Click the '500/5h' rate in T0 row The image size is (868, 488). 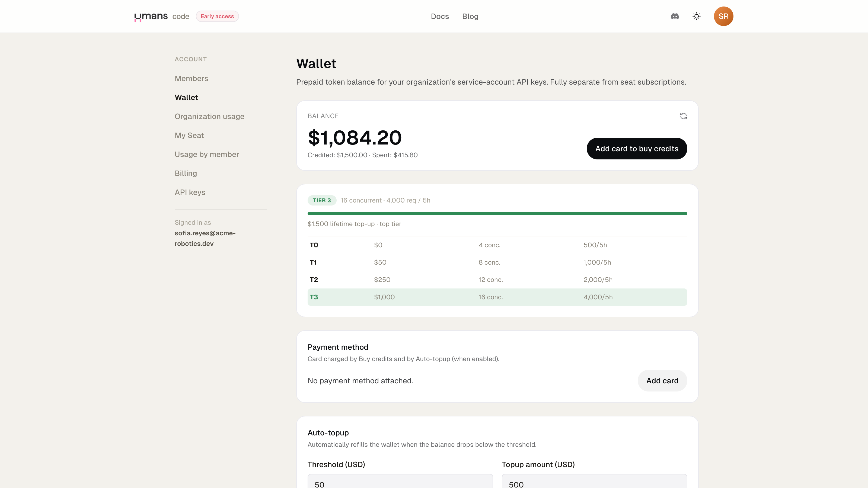pos(595,245)
